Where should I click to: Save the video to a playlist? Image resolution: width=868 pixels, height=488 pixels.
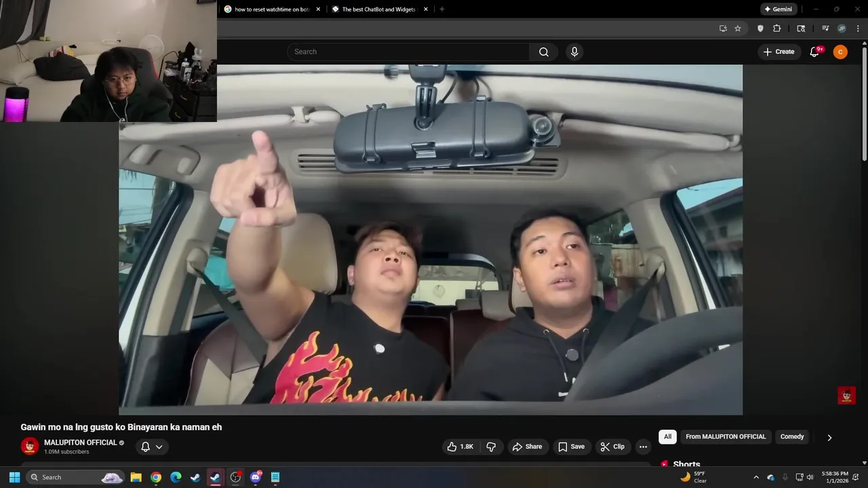pos(571,447)
